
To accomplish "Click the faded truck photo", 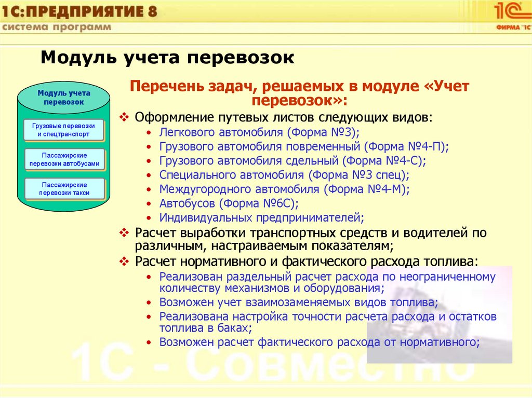I will [x=440, y=314].
